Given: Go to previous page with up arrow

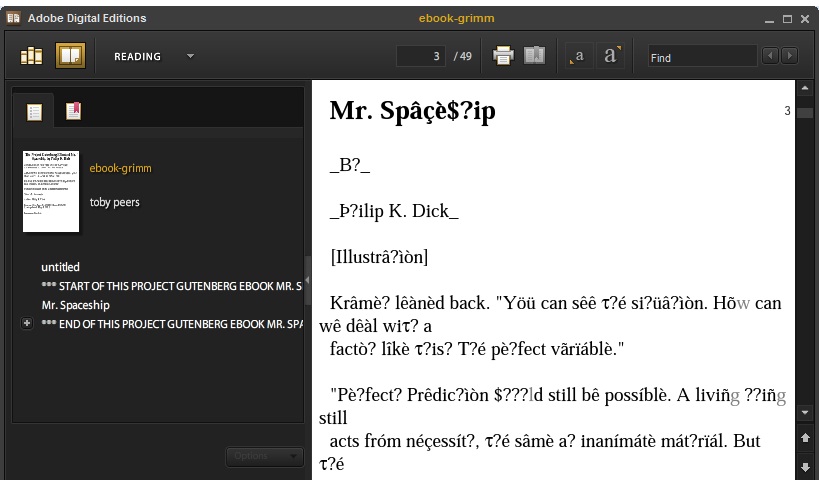Looking at the screenshot, I should tap(804, 438).
